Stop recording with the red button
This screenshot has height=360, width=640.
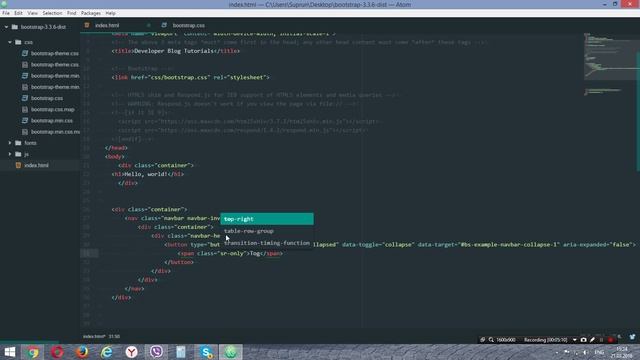pyautogui.click(x=611, y=340)
